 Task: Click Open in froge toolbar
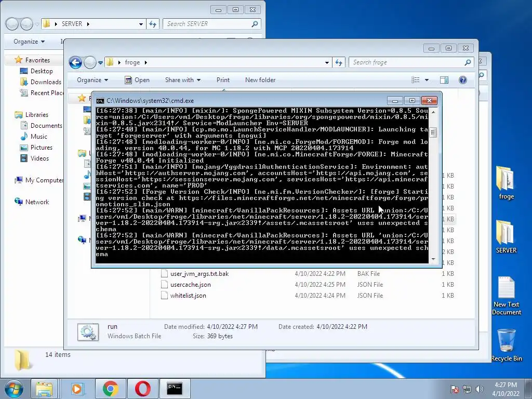coord(137,80)
